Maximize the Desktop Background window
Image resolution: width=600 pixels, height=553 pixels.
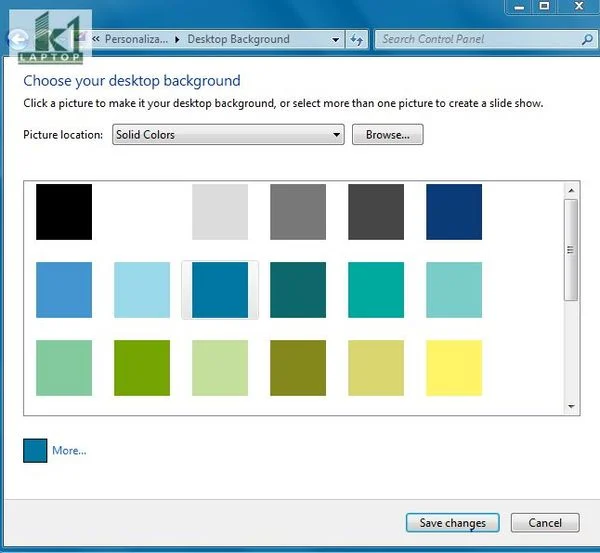(544, 7)
